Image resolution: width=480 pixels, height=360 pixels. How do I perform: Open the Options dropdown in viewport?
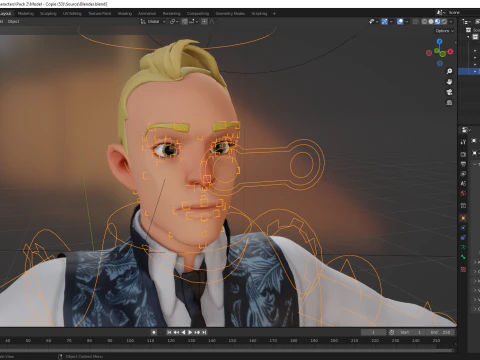pyautogui.click(x=445, y=31)
